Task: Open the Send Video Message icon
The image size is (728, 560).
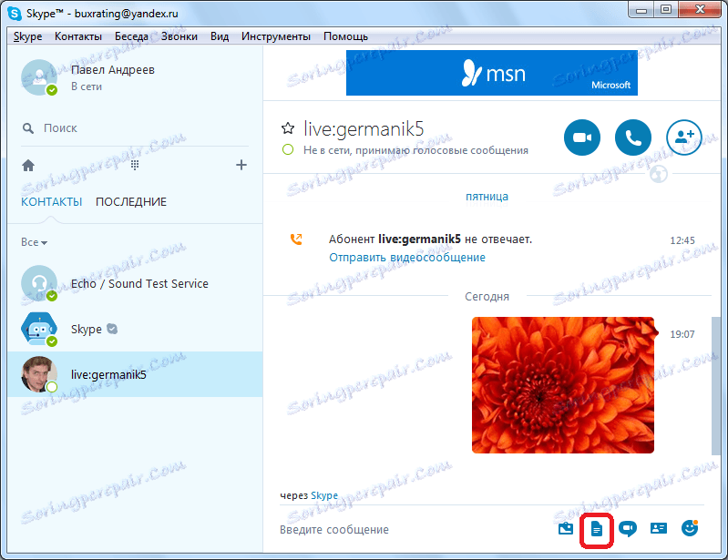Action: pos(627,528)
